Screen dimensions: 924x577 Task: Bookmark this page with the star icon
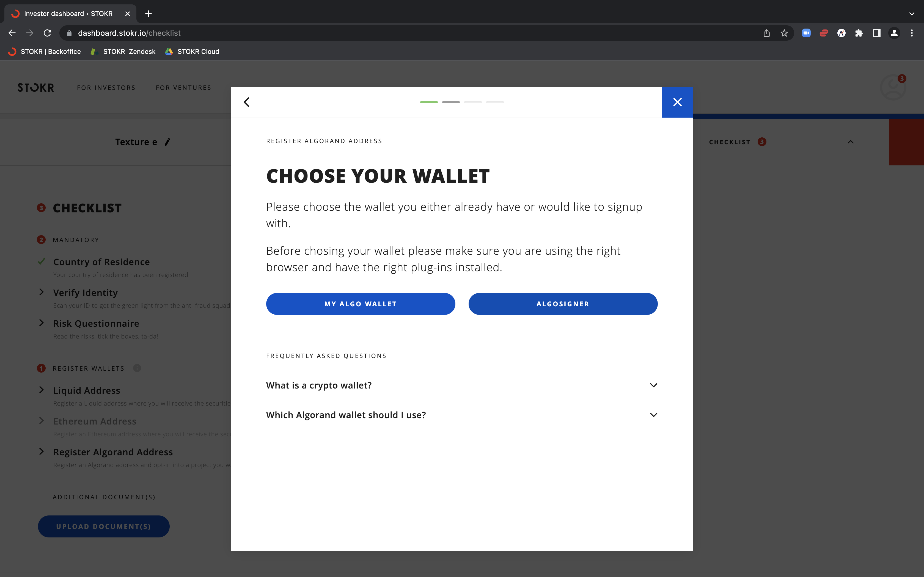[x=784, y=33]
